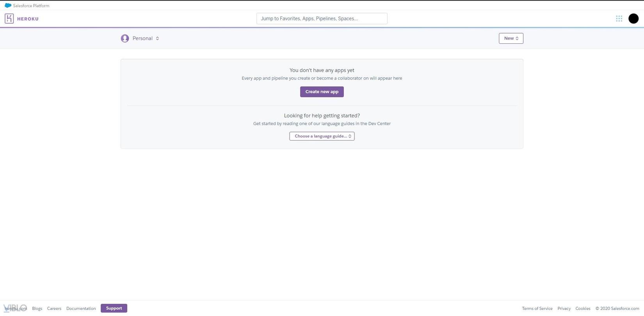
Task: Click the Personal account avatar icon
Action: pos(125,38)
